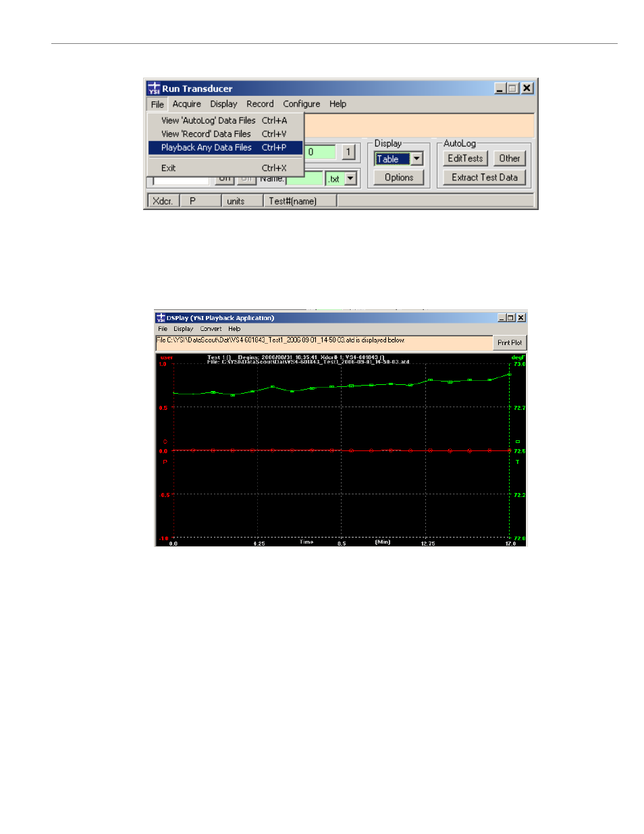Click the green field showing 0
The image size is (644, 834).
[x=320, y=152]
